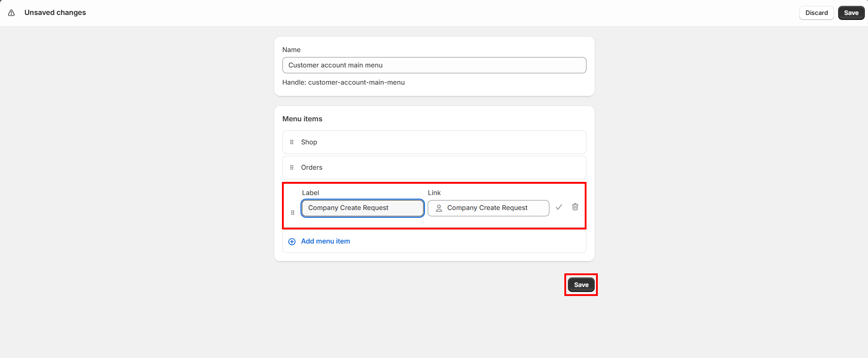Click the customer icon inside the Link field

438,208
